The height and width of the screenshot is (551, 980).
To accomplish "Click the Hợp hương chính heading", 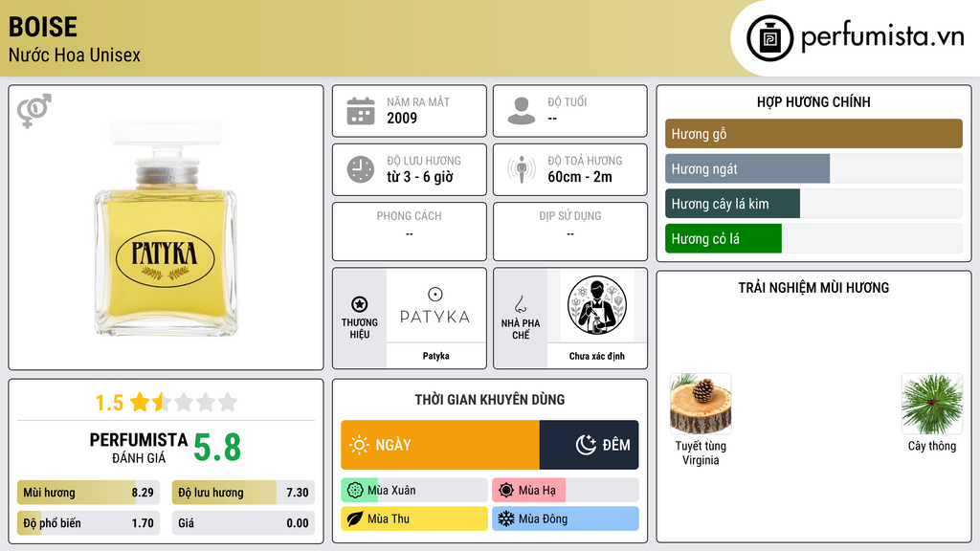I will pos(813,101).
